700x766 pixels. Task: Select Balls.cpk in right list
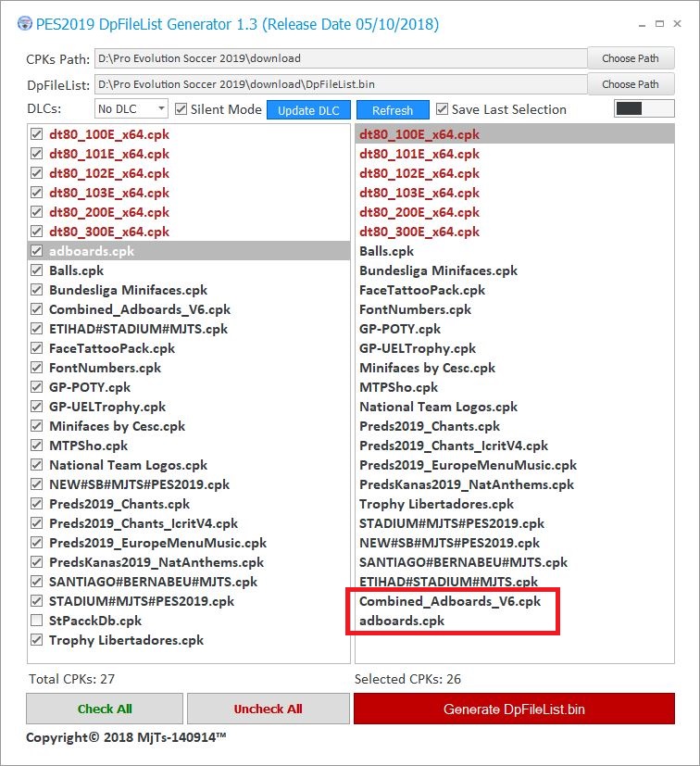pos(386,251)
